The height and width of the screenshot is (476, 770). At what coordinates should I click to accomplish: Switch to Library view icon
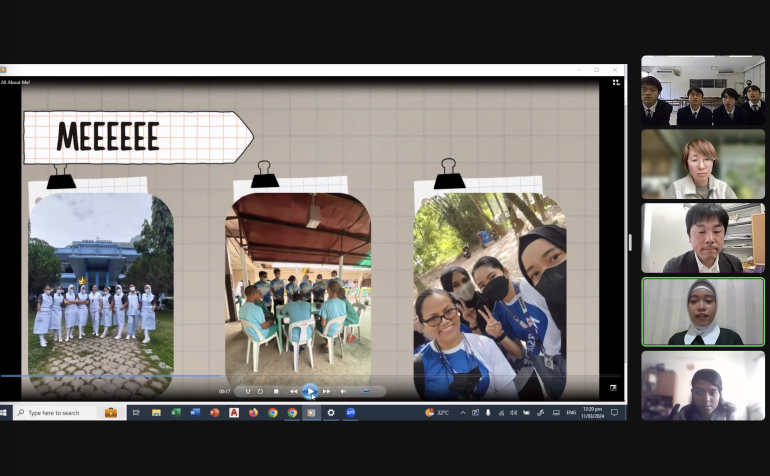pos(616,83)
